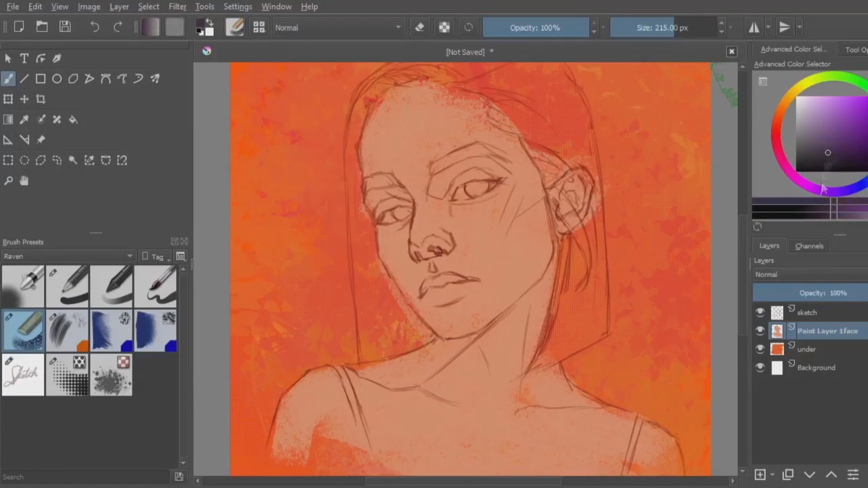Adjust the brush Opacity slider in toolbar
Image resolution: width=868 pixels, height=488 pixels.
535,28
